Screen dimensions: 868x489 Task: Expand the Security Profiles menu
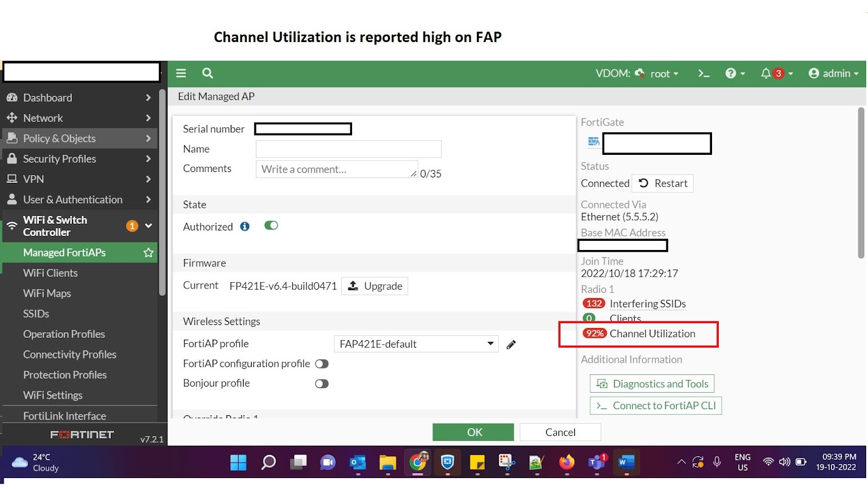[x=79, y=159]
